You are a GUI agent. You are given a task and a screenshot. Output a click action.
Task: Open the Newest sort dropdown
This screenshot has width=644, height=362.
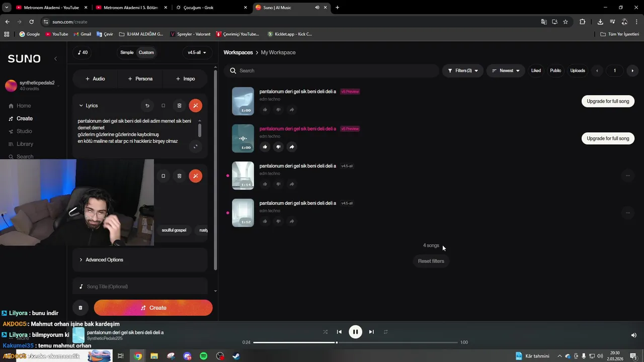click(x=506, y=70)
